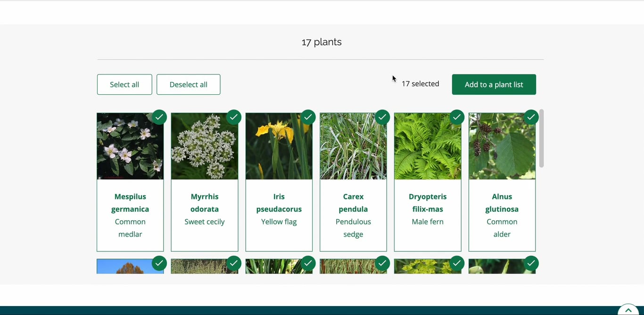644x315 pixels.
Task: Click the Alnus glutinosa name link
Action: (x=502, y=203)
